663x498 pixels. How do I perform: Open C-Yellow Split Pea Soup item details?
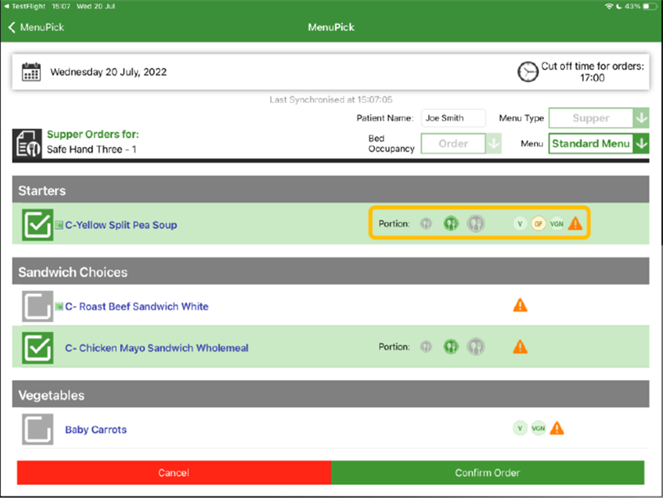point(121,225)
